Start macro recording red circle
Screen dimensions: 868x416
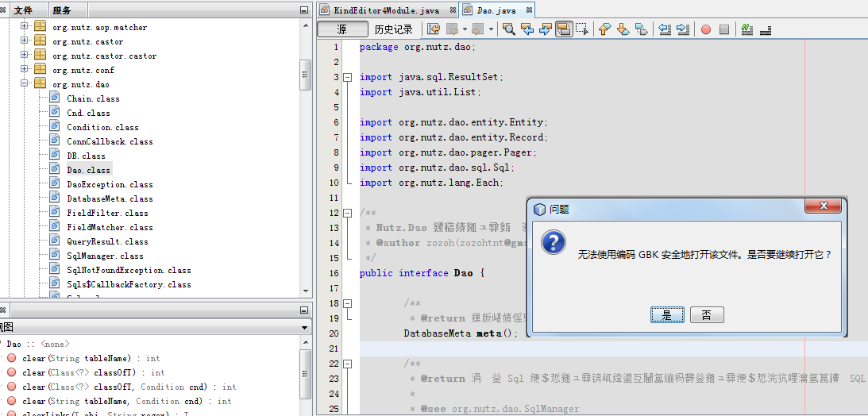click(706, 29)
